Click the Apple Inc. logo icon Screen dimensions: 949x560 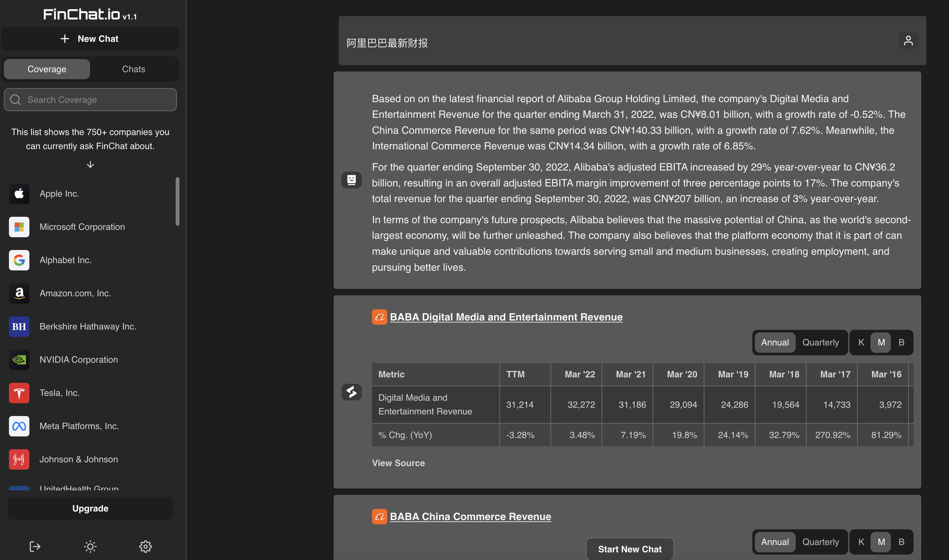click(19, 193)
